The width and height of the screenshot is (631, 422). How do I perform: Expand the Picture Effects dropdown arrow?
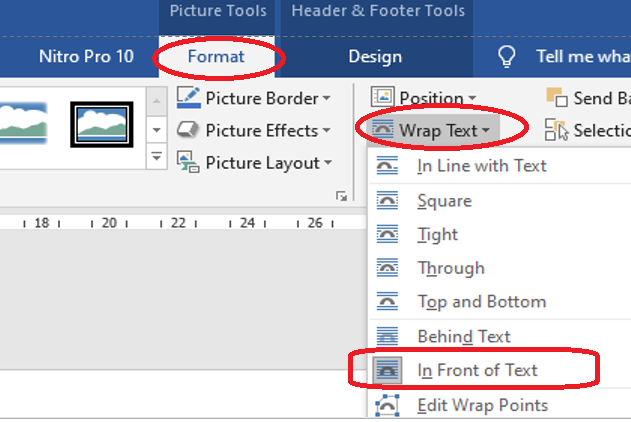point(325,130)
